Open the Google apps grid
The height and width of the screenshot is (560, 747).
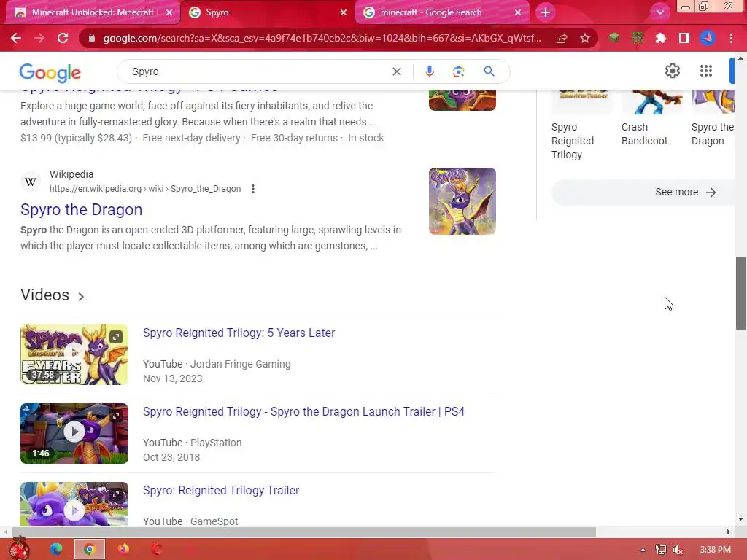click(706, 71)
